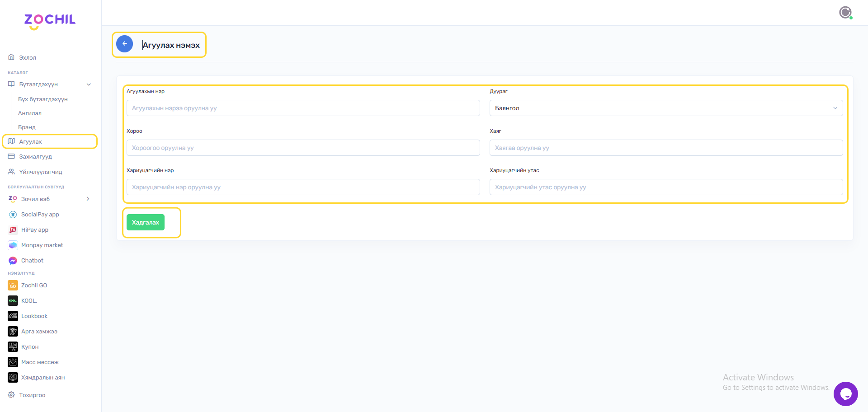Open the Lookbook icon

click(13, 316)
